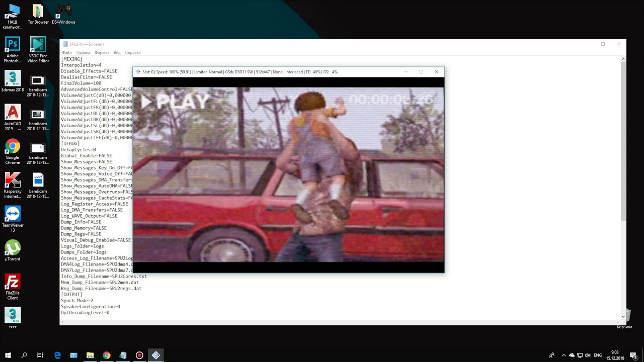Open the Action Center notifications icon
644x362 pixels.
pyautogui.click(x=634, y=355)
